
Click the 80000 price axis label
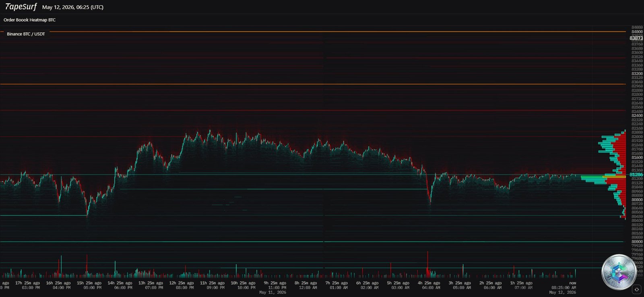click(x=637, y=241)
